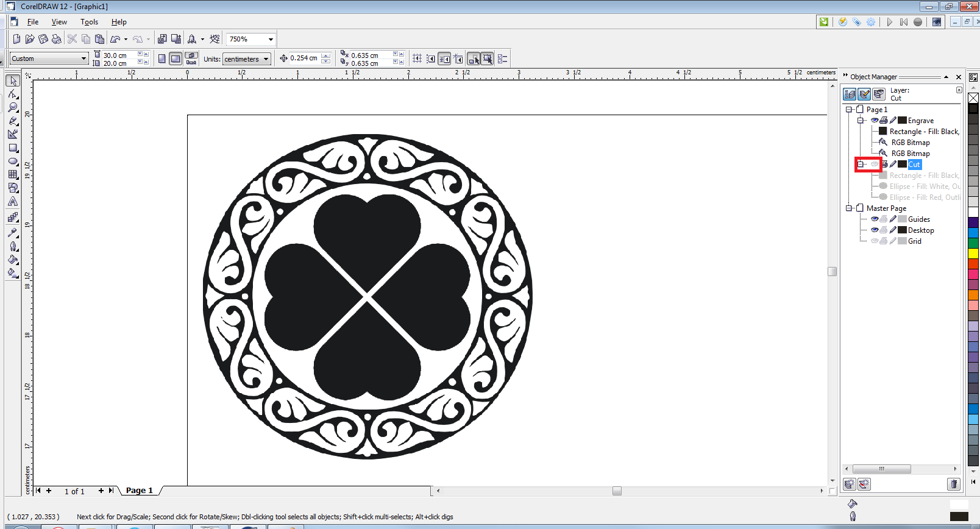This screenshot has height=529, width=980.
Task: Open the Tools menu
Action: (x=89, y=22)
